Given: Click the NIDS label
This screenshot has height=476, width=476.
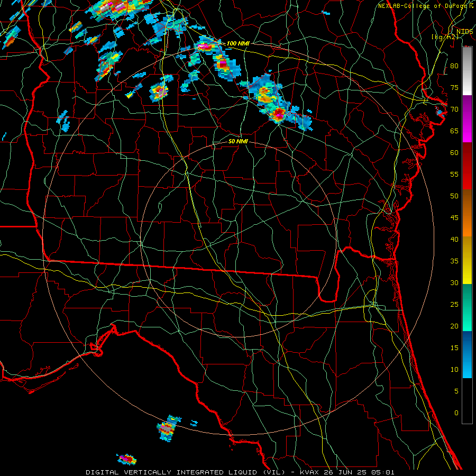Looking at the screenshot, I should [x=464, y=32].
